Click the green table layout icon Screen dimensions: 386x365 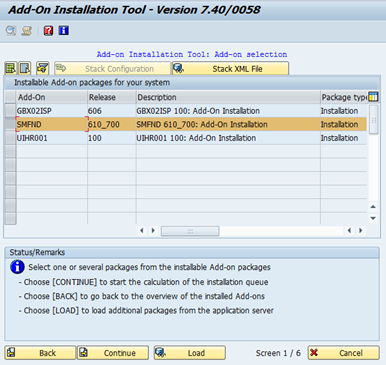[11, 69]
